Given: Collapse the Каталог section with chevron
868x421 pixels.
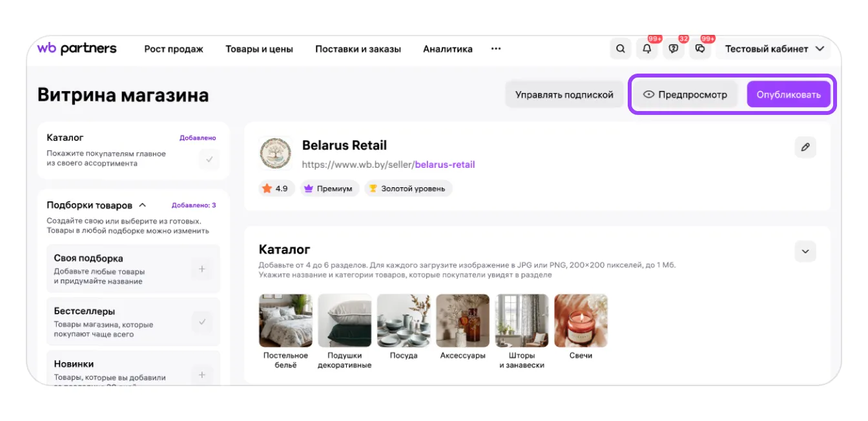Looking at the screenshot, I should [805, 251].
